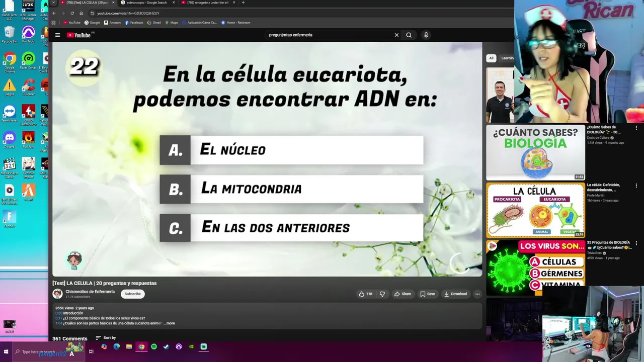Open Fortnite desktop shortcut
Image resolution: width=644 pixels, height=362 pixels.
coord(10,219)
